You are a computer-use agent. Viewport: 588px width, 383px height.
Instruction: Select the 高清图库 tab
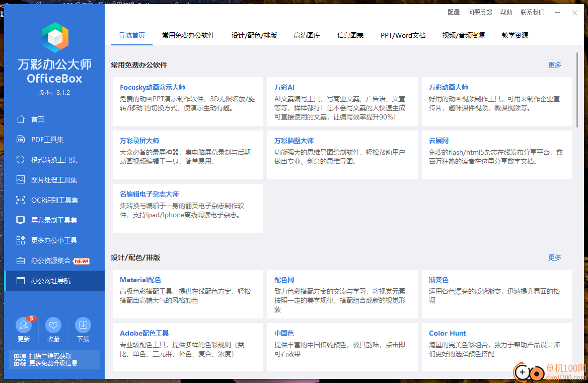[x=307, y=35]
